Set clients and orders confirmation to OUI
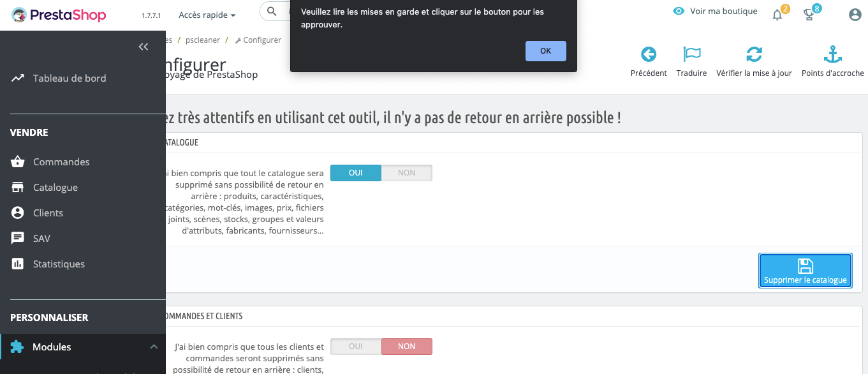 click(x=356, y=347)
